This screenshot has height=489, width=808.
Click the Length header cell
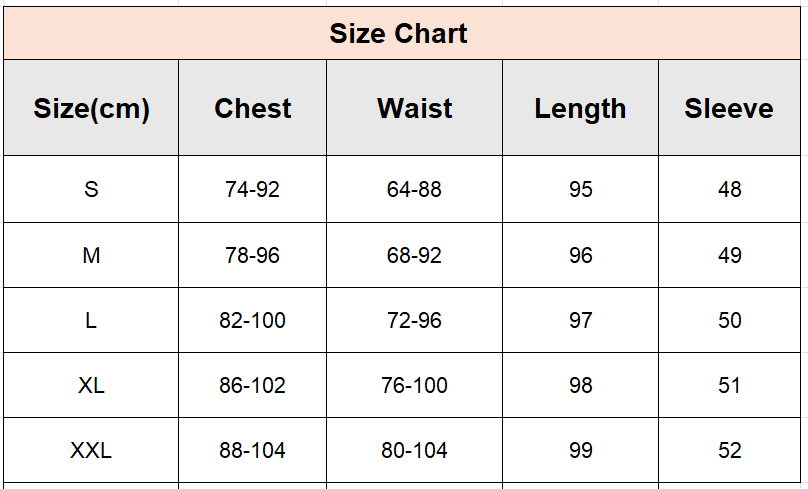coord(580,108)
